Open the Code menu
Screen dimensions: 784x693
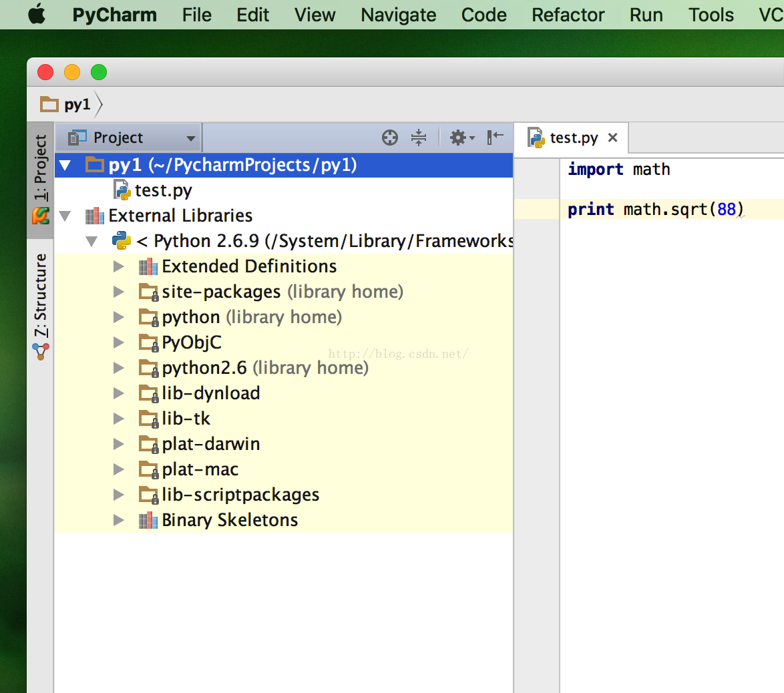pyautogui.click(x=483, y=15)
